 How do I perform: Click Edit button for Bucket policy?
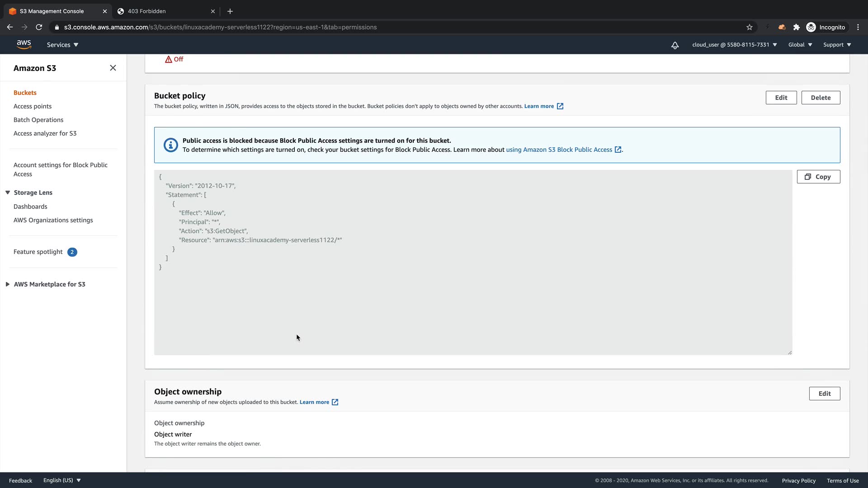[x=781, y=98]
